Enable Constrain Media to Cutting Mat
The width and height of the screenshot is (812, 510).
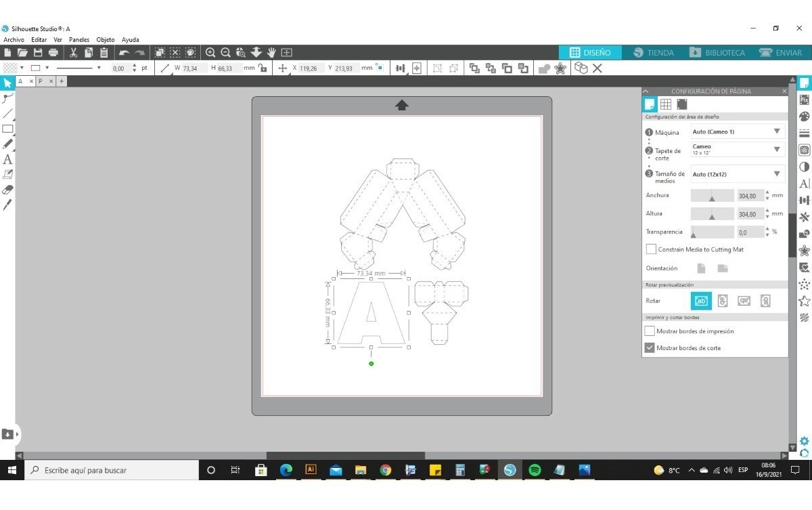tap(651, 249)
